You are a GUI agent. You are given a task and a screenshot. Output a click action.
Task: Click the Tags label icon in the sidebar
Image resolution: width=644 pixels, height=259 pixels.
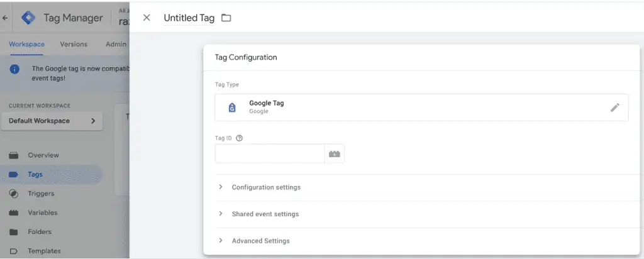click(14, 174)
